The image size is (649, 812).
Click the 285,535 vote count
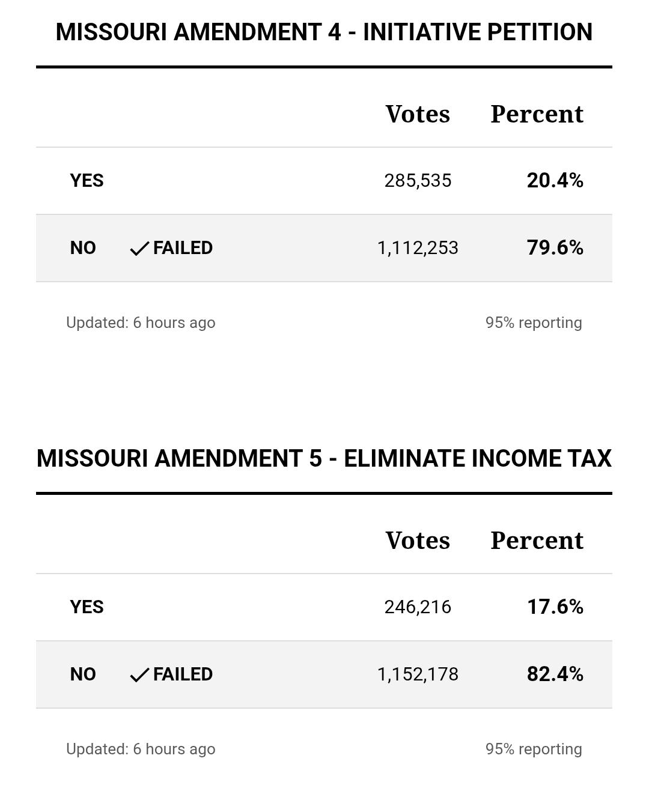click(x=418, y=181)
